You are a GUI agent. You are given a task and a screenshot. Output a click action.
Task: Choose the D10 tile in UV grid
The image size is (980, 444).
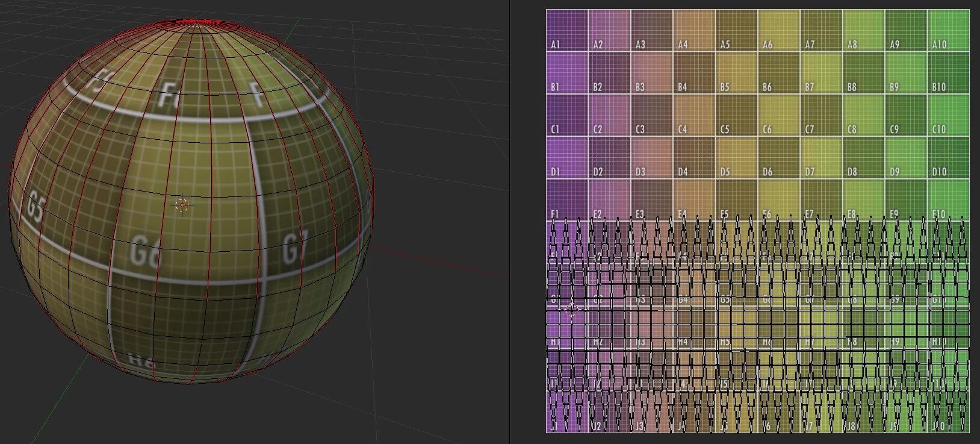(949, 157)
